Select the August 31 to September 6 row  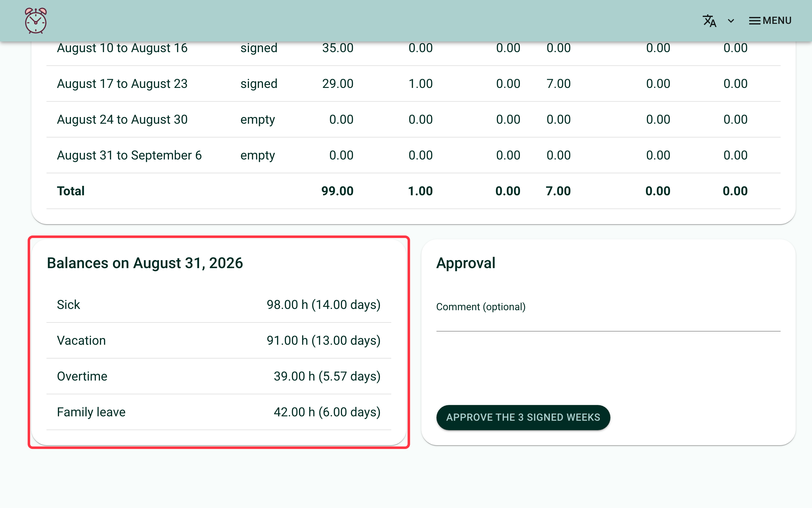point(413,155)
